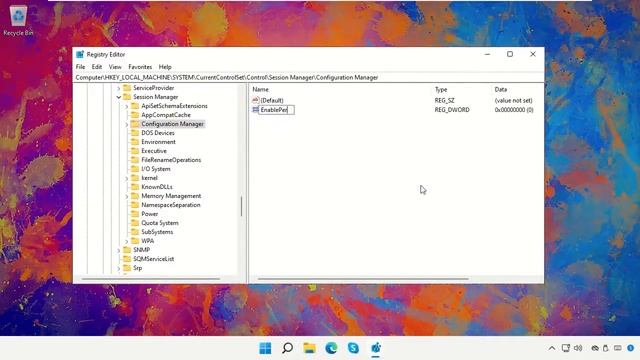The image size is (640, 360).
Task: Click the tree pane vertical scrollbar thumb
Action: tap(241, 206)
